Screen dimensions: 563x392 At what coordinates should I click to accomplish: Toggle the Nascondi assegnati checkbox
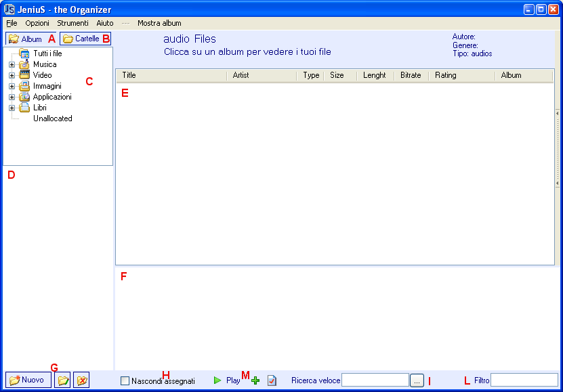pos(125,381)
